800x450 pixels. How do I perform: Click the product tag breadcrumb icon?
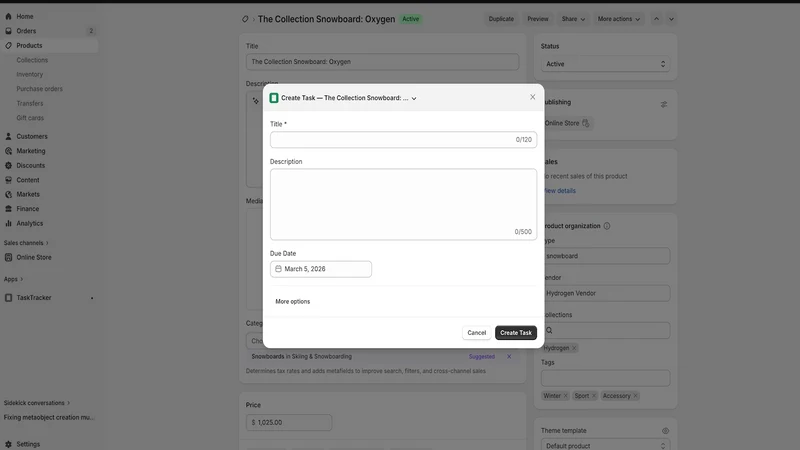point(245,19)
